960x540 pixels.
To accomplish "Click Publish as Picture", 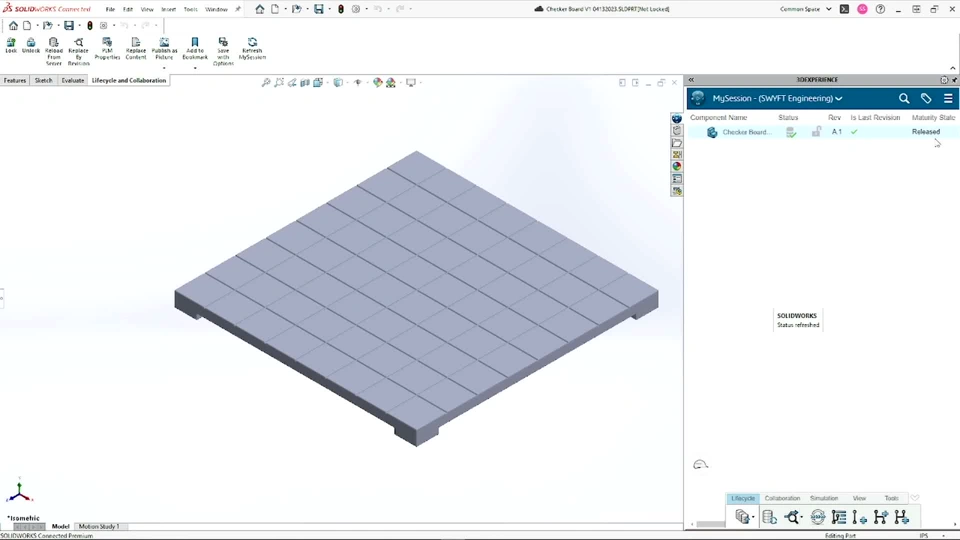I will (x=164, y=48).
